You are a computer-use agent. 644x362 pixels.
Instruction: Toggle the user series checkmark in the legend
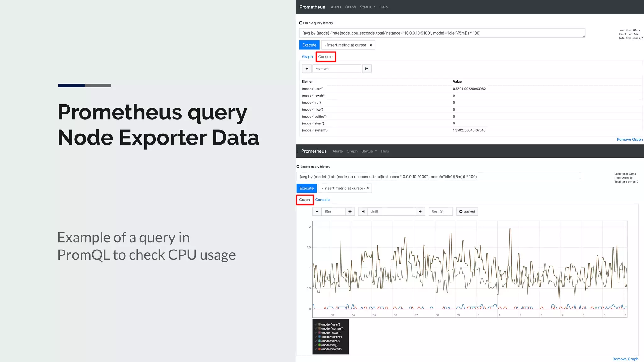(316, 324)
